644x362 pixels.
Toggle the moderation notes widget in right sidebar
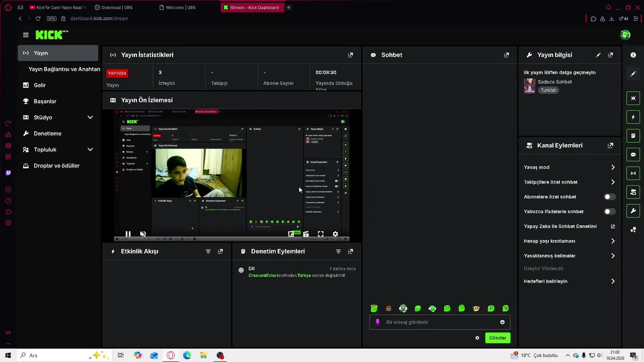click(x=633, y=136)
